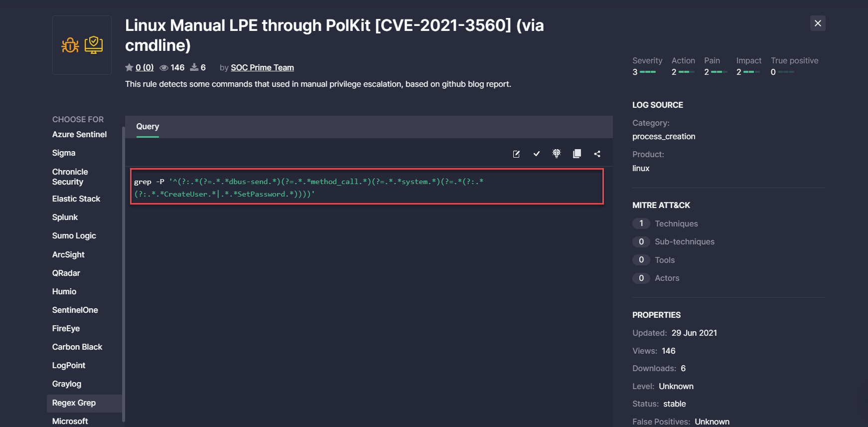Click the 0 (0) rating link
The width and height of the screenshot is (868, 427).
tap(145, 68)
